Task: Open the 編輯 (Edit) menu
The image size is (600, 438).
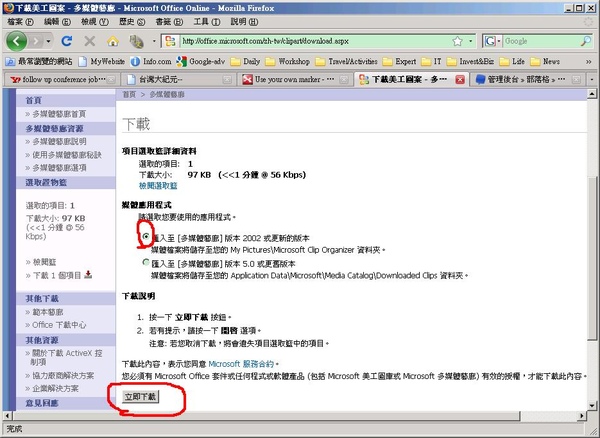Action: click(57, 22)
